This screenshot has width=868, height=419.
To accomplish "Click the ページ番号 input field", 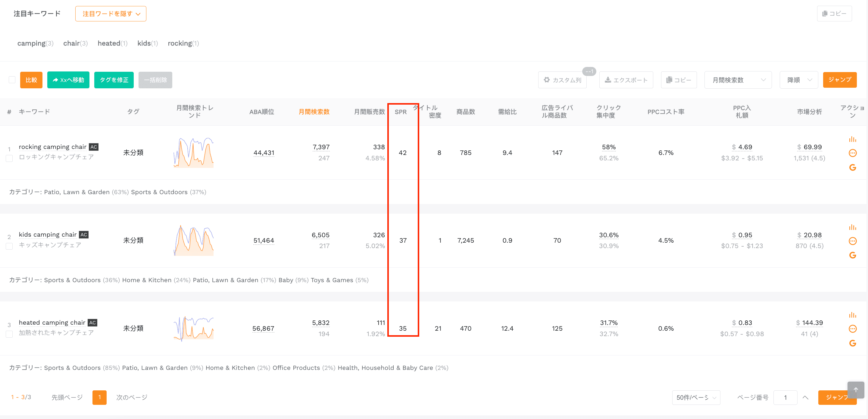I will click(785, 397).
